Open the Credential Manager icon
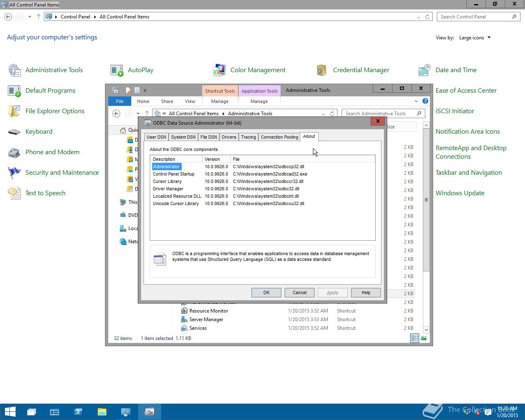This screenshot has width=525, height=420. (322, 70)
